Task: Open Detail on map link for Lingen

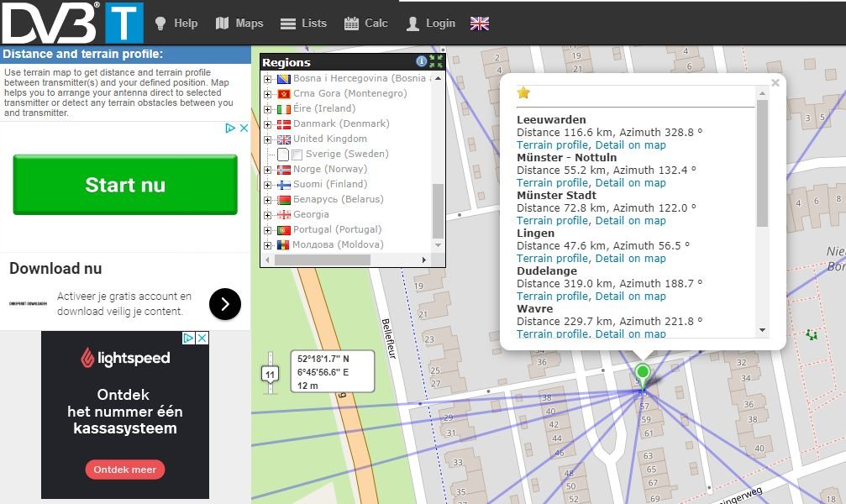Action: pyautogui.click(x=630, y=259)
